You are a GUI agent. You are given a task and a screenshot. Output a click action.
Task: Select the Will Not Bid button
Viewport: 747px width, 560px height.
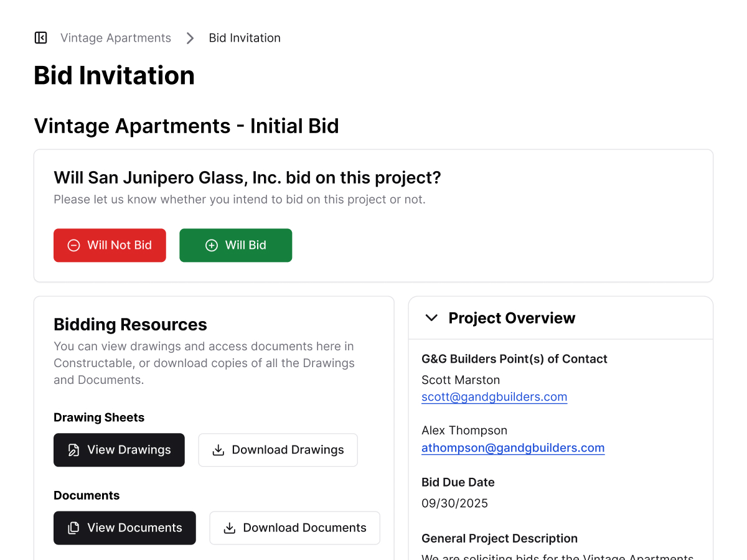[110, 245]
